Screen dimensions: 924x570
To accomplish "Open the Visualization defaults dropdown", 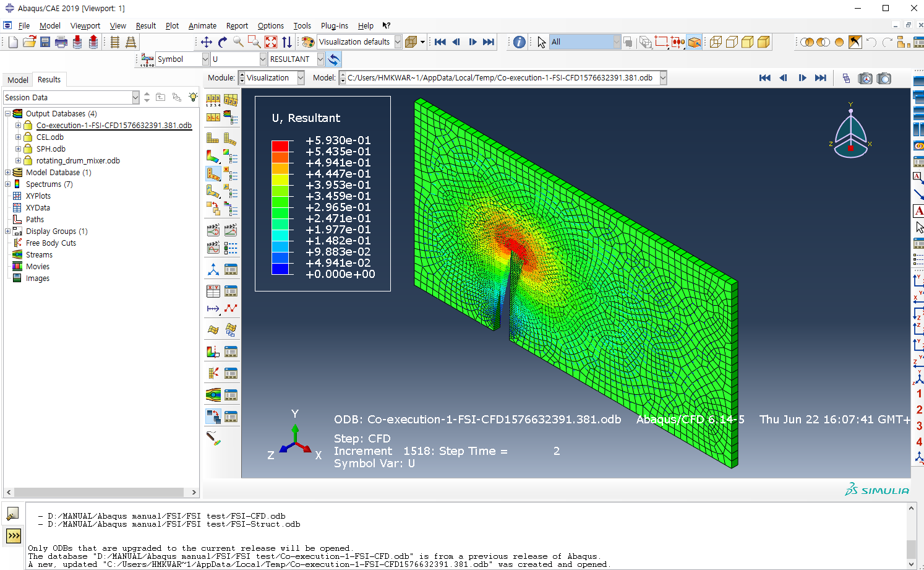I will click(398, 42).
